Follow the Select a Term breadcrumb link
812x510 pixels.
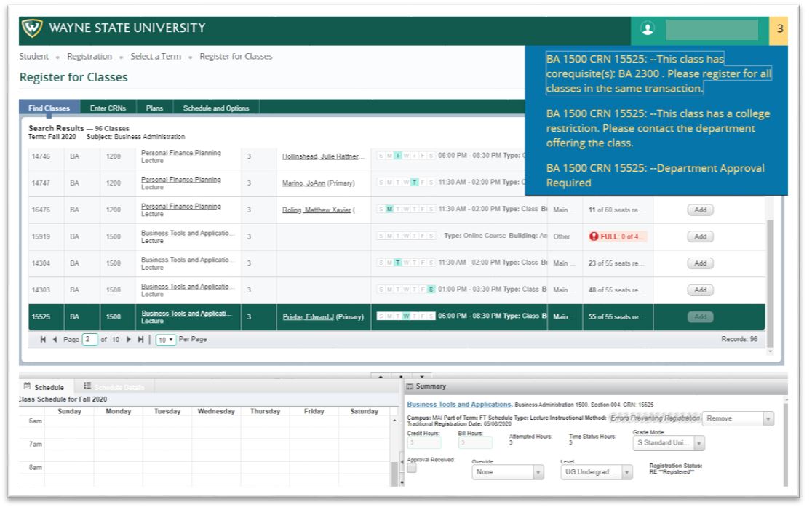(x=156, y=57)
